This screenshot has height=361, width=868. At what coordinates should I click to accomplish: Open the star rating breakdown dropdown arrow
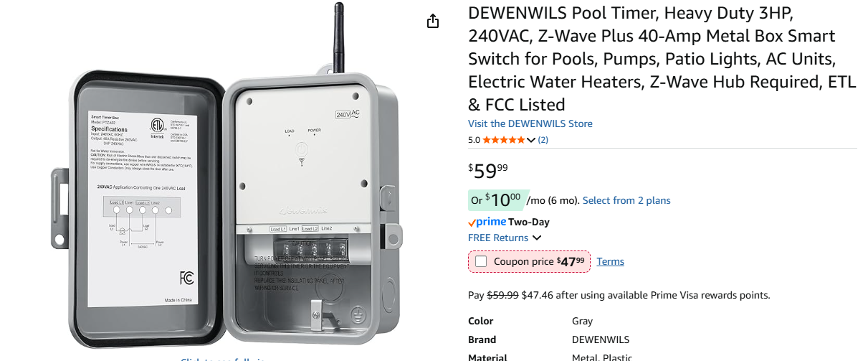[531, 140]
